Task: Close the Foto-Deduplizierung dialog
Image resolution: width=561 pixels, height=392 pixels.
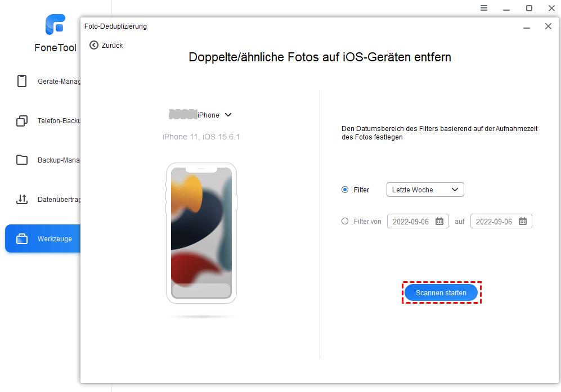Action: point(548,26)
